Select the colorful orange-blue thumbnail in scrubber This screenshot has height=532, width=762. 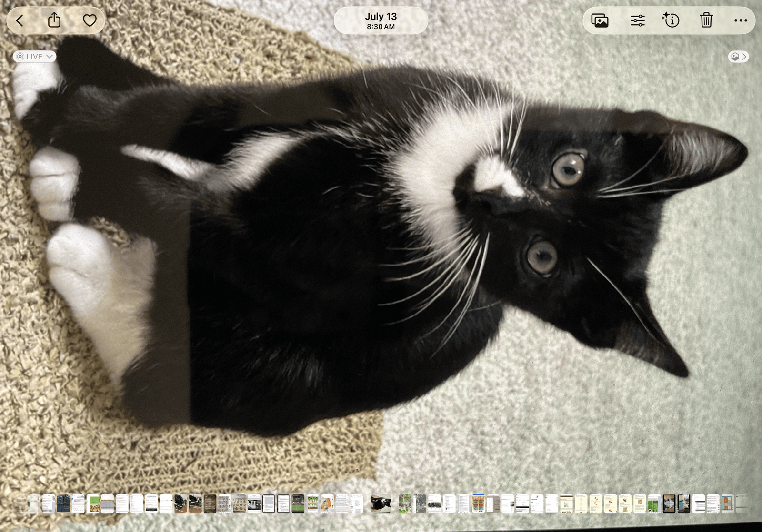click(x=479, y=503)
